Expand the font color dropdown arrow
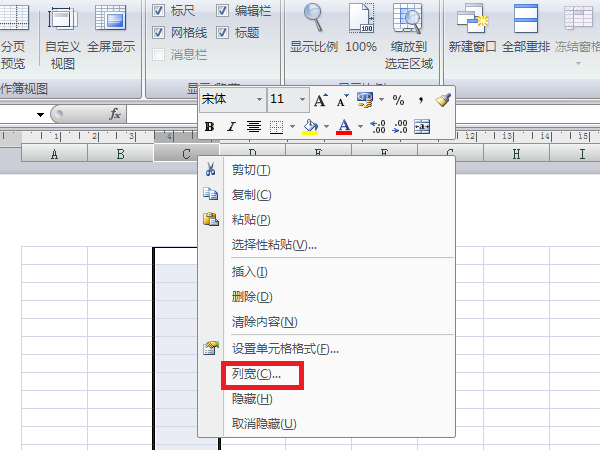 click(x=360, y=126)
